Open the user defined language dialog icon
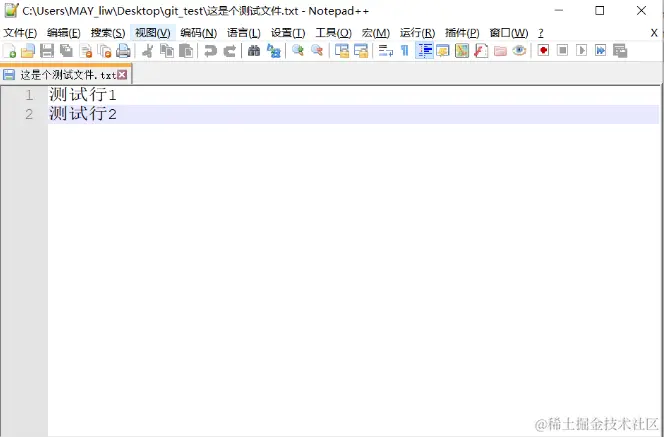 pos(443,51)
